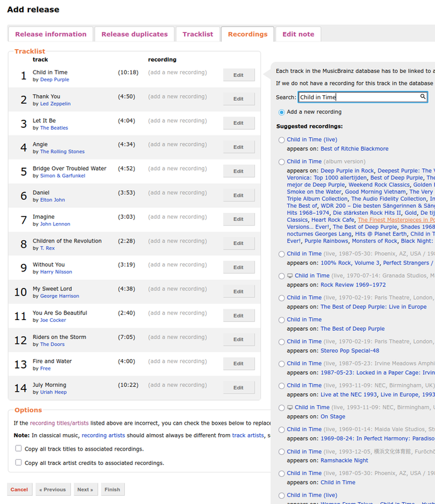Select recording appearing on Ramshackle Night
435x504 pixels.
(282, 452)
